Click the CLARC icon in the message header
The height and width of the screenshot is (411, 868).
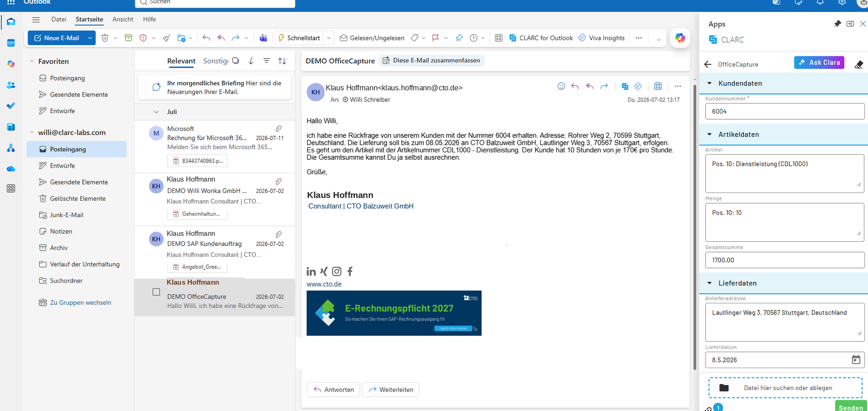tap(625, 86)
